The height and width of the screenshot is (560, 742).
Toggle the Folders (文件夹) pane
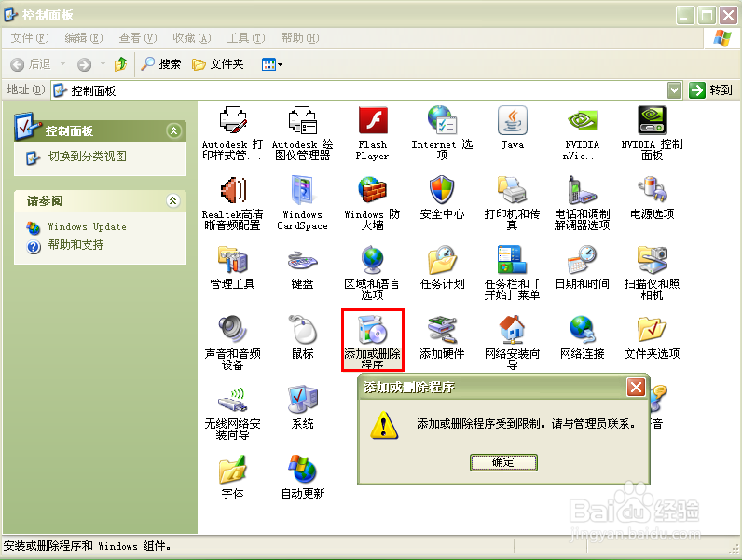tap(218, 64)
